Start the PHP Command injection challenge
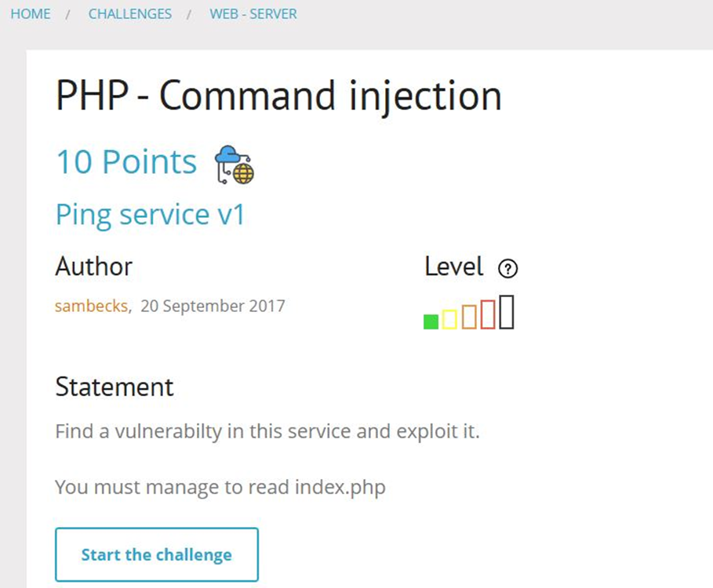This screenshot has height=588, width=713. point(156,555)
